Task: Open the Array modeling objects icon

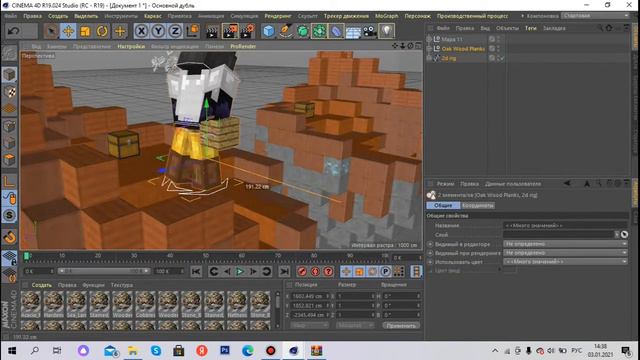Action: 319,31
